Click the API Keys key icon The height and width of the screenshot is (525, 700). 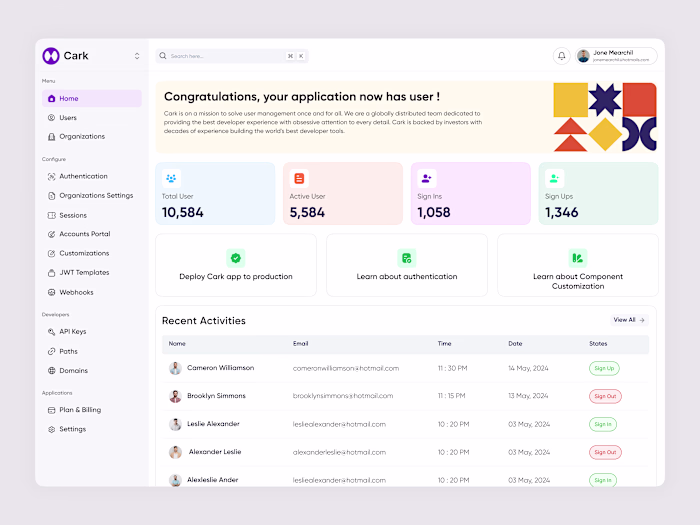(51, 332)
